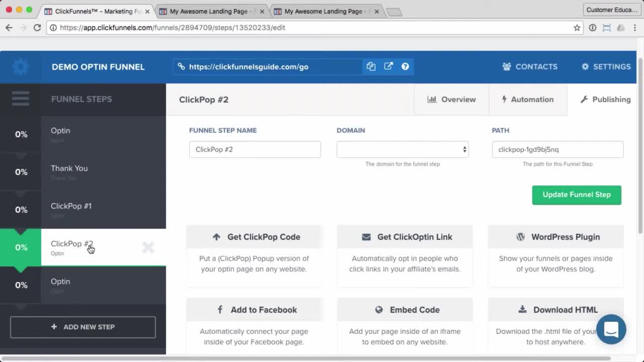Close the first ClickFunnels browser tab
Viewport: 644px width, 362px height.
tap(147, 11)
